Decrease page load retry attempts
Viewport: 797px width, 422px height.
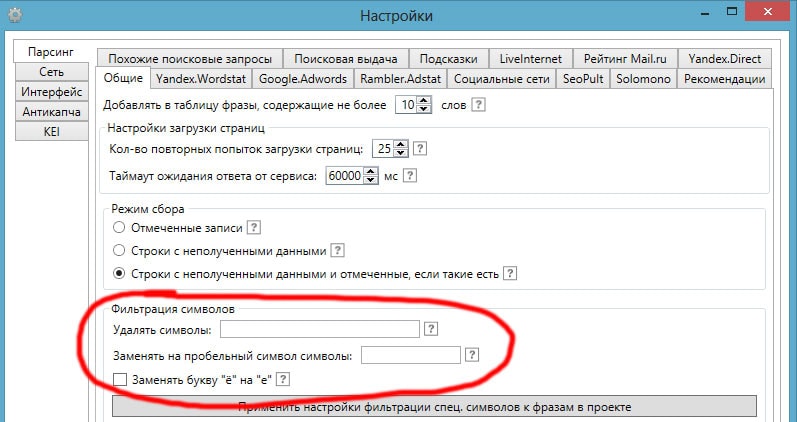tap(401, 152)
